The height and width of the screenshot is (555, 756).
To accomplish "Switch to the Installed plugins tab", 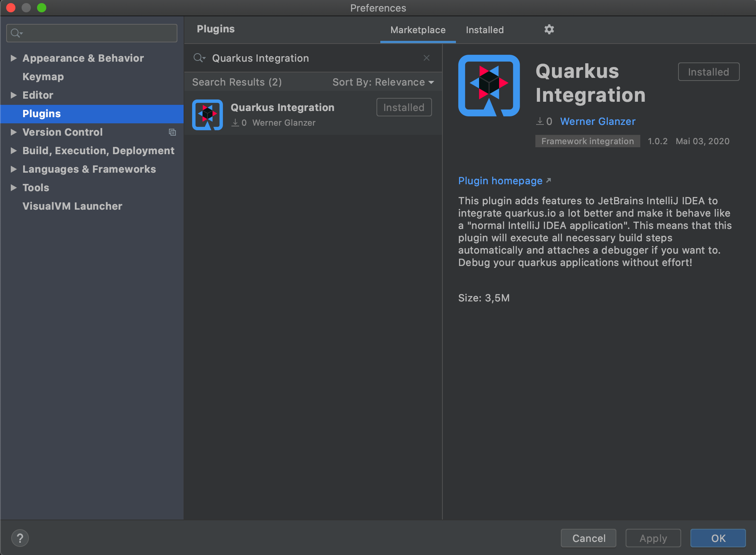I will (x=484, y=30).
